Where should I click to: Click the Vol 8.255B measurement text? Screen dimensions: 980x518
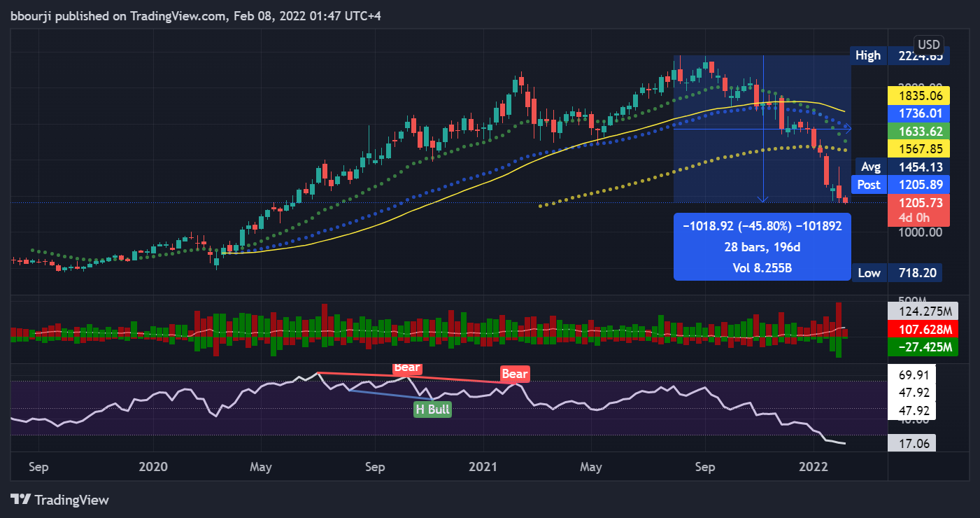762,267
